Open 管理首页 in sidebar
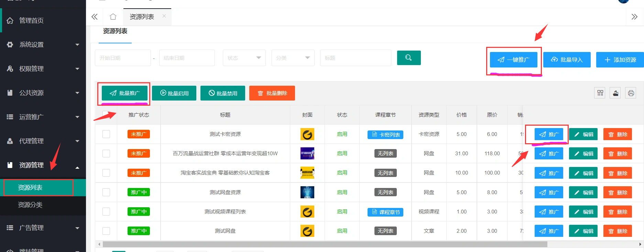 pos(31,20)
